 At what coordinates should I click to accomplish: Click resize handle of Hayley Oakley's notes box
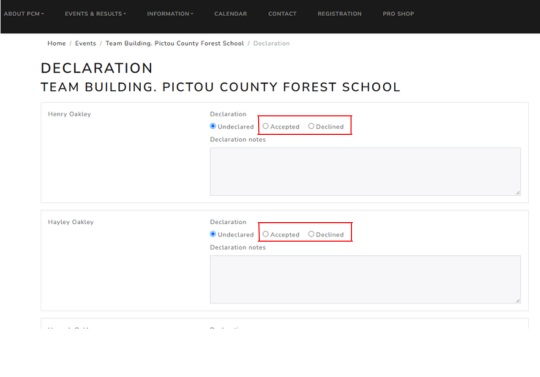click(518, 301)
